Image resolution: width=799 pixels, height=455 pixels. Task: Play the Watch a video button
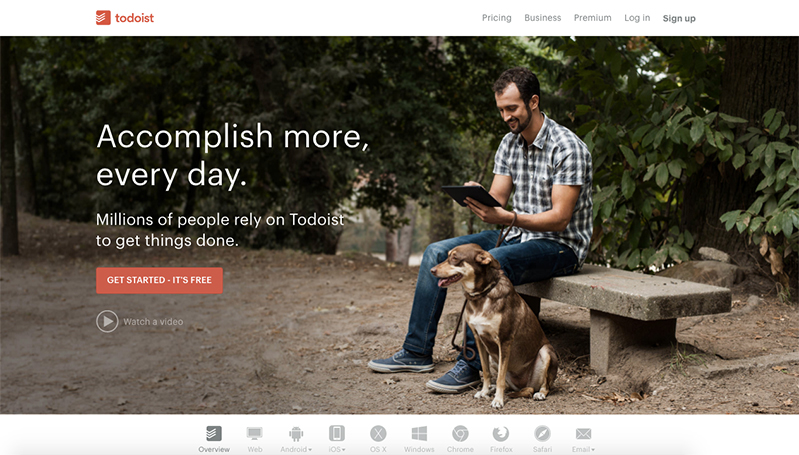(140, 322)
